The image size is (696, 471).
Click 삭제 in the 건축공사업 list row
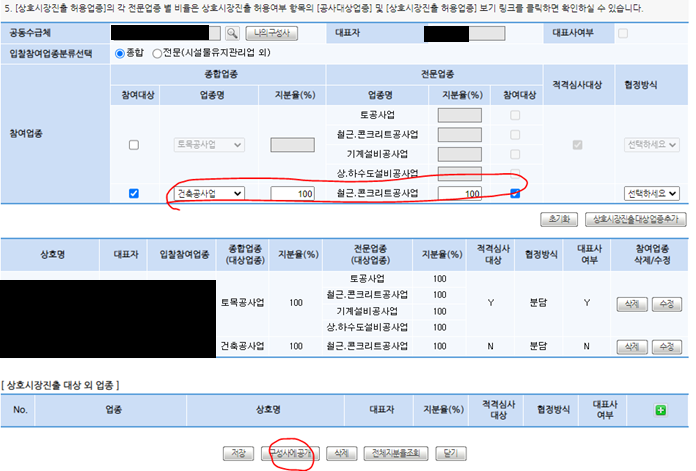[x=632, y=347]
